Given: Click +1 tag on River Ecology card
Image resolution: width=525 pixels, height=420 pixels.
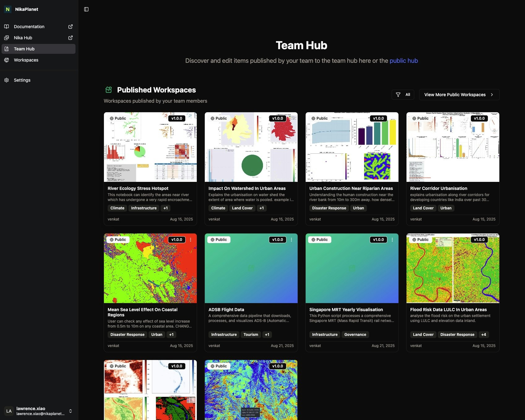Looking at the screenshot, I should pos(166,208).
